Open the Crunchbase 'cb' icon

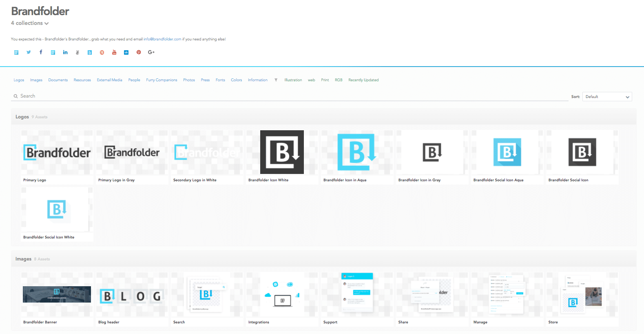(126, 52)
